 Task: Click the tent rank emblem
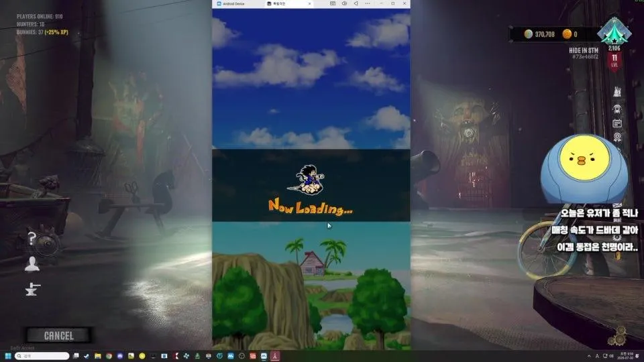(x=614, y=32)
